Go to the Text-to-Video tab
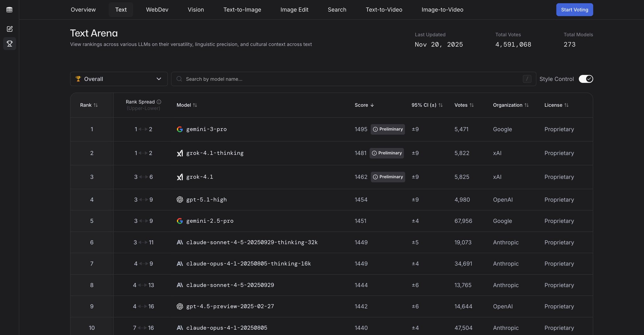The height and width of the screenshot is (335, 644). click(x=384, y=10)
